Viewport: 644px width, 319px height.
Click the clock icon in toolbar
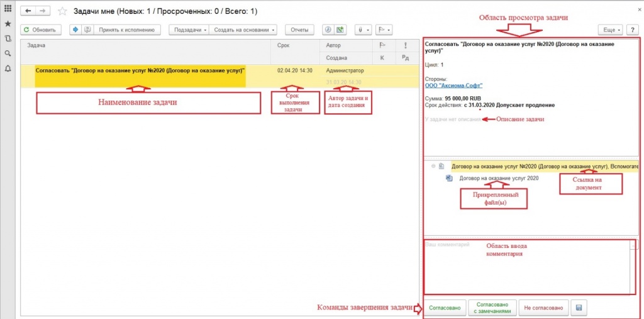(x=328, y=30)
